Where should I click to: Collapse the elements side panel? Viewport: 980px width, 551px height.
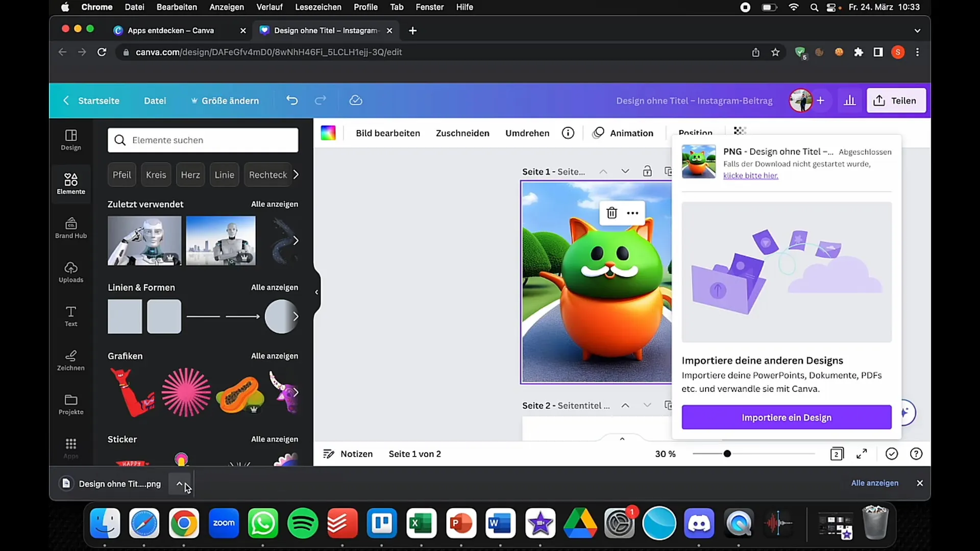pos(316,292)
